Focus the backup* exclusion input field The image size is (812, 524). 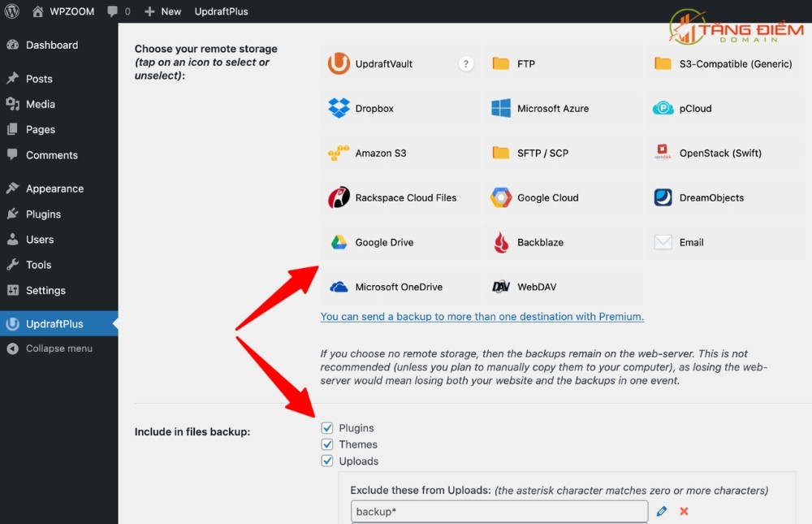pyautogui.click(x=499, y=512)
